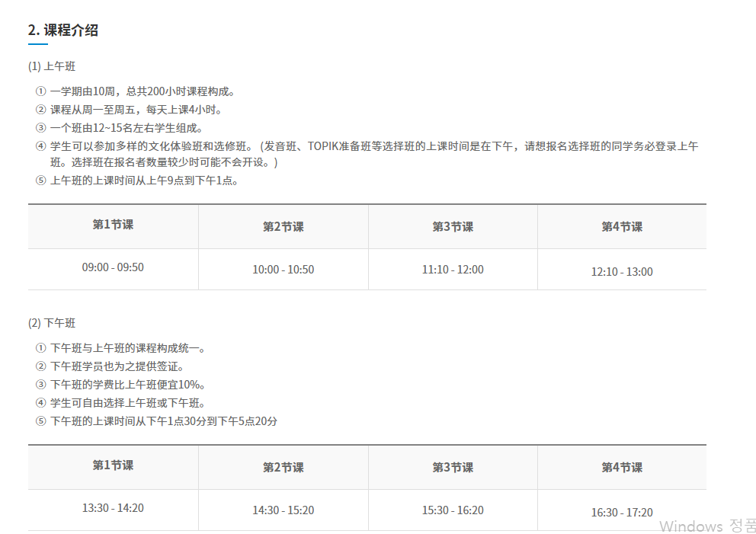Click the line about 12~15 students per class
This screenshot has width=756, height=534.
[x=126, y=128]
